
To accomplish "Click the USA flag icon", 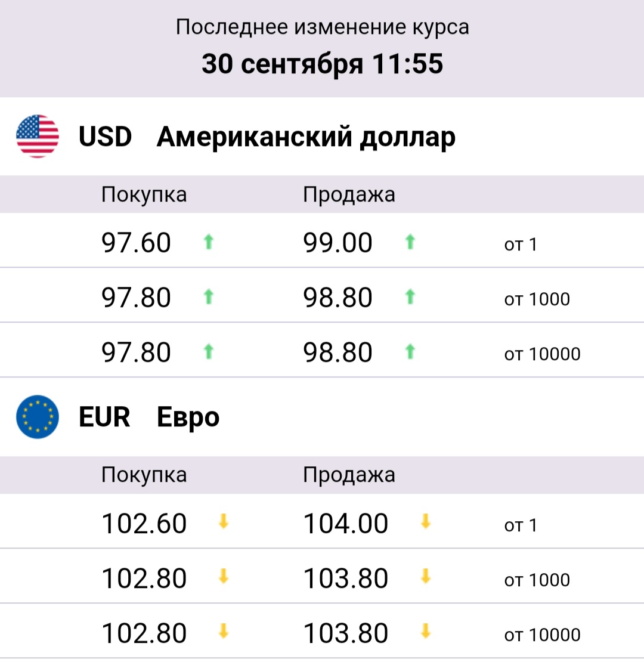I will (38, 137).
